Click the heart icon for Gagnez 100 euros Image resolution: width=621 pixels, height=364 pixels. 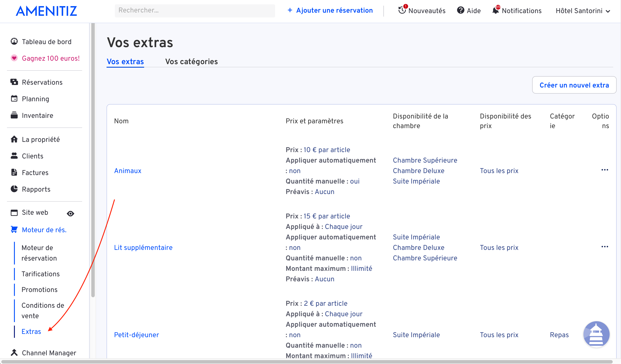[x=14, y=58]
